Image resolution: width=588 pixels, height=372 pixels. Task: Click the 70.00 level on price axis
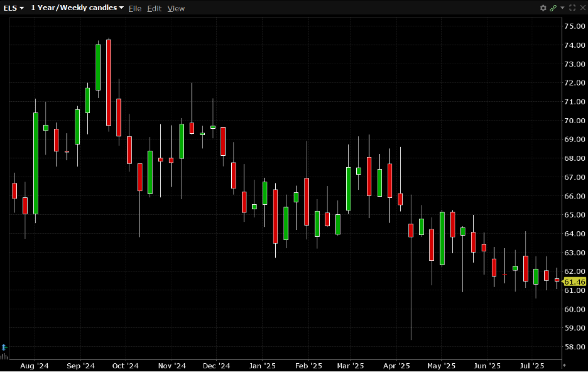coord(575,121)
